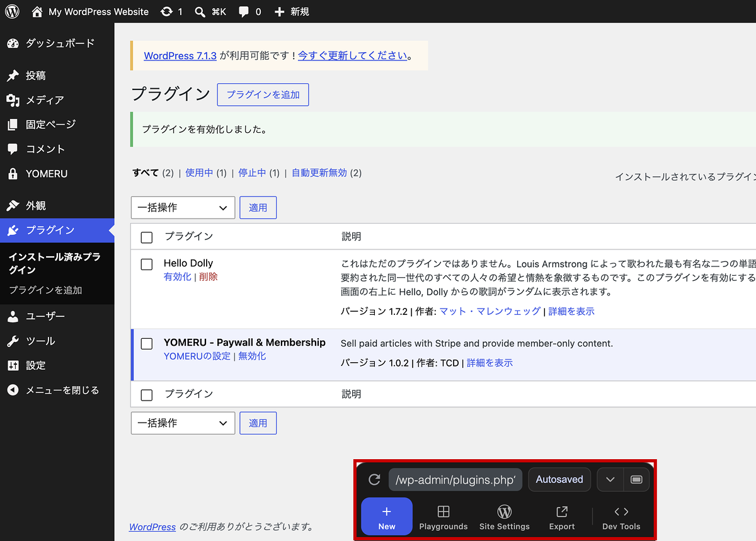
Task: Filter by 停止中 plugins
Action: [x=252, y=173]
